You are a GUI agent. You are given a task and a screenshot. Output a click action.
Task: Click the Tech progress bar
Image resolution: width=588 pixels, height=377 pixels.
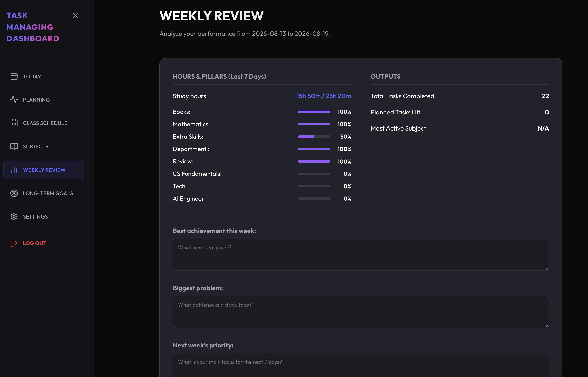click(x=314, y=186)
